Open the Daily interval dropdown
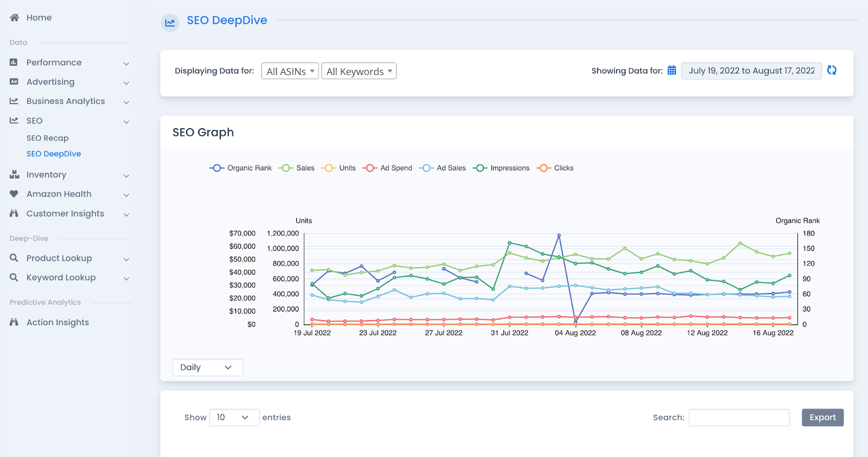The height and width of the screenshot is (457, 868). click(207, 367)
